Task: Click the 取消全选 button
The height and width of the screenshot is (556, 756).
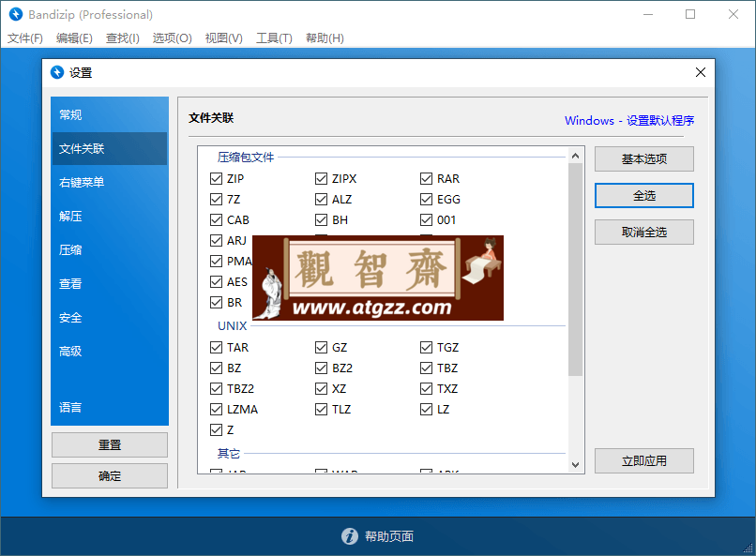Action: (643, 233)
